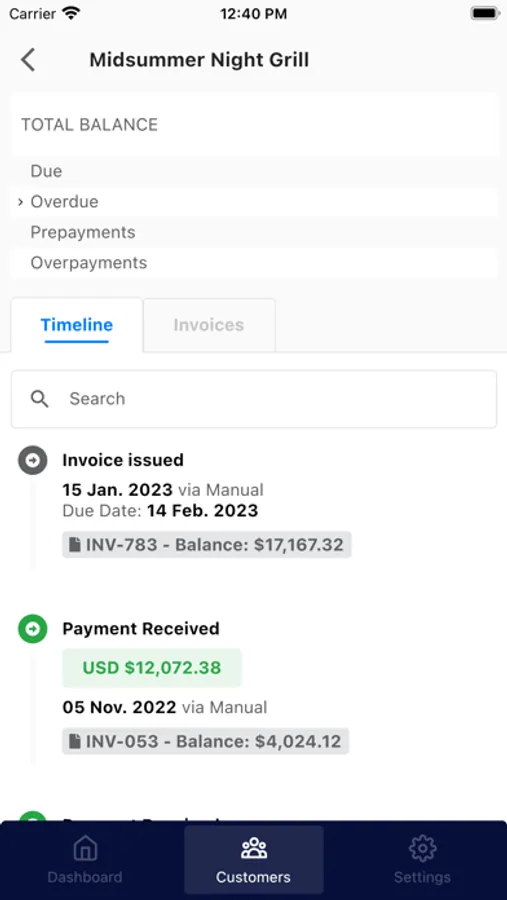Image resolution: width=507 pixels, height=900 pixels.
Task: Open Customers via the people icon
Action: coord(253,848)
